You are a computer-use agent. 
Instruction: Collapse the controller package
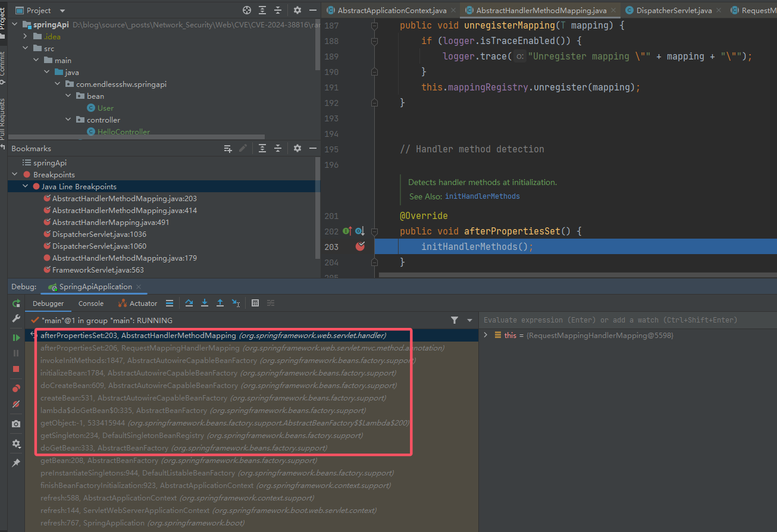pos(68,120)
